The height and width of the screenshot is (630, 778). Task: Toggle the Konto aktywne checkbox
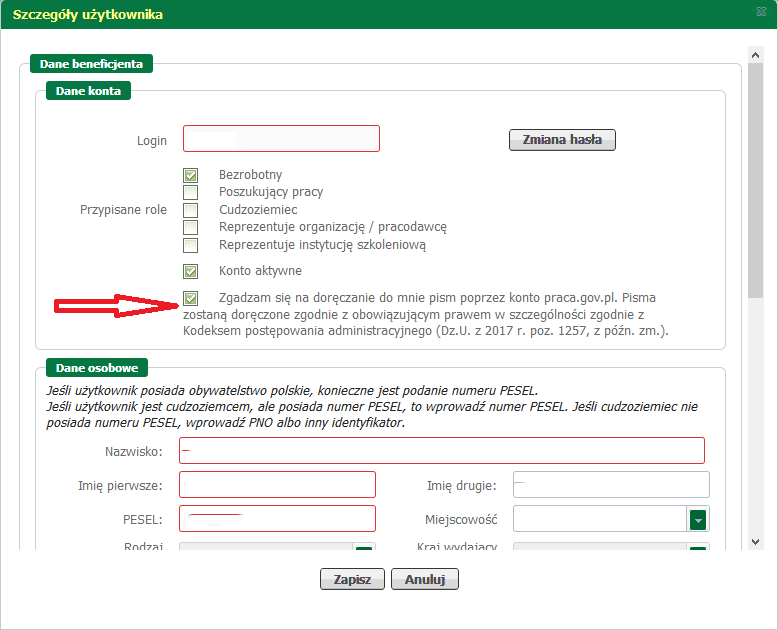[191, 271]
